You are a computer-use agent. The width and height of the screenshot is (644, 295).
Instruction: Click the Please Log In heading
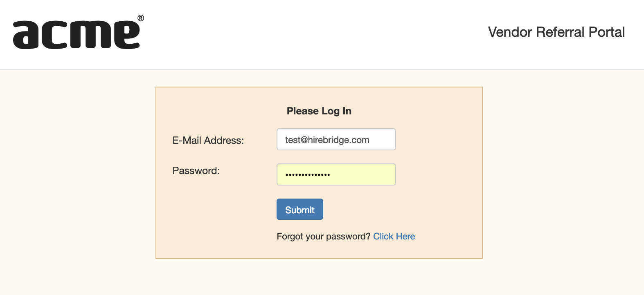(x=319, y=111)
